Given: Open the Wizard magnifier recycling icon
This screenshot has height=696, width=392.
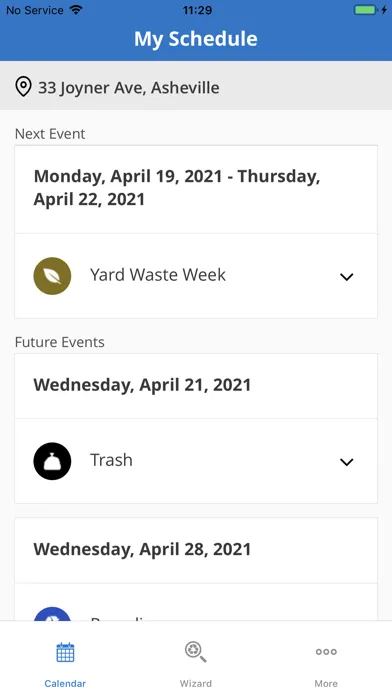Looking at the screenshot, I should (x=195, y=652).
